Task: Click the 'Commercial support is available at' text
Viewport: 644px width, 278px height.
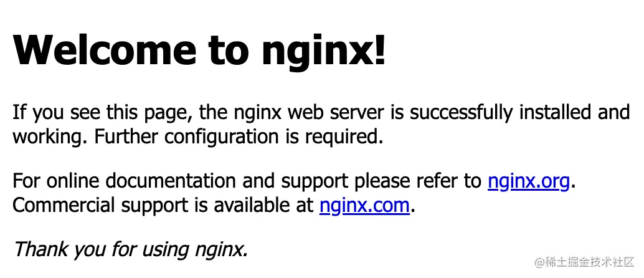Action: pos(163,206)
